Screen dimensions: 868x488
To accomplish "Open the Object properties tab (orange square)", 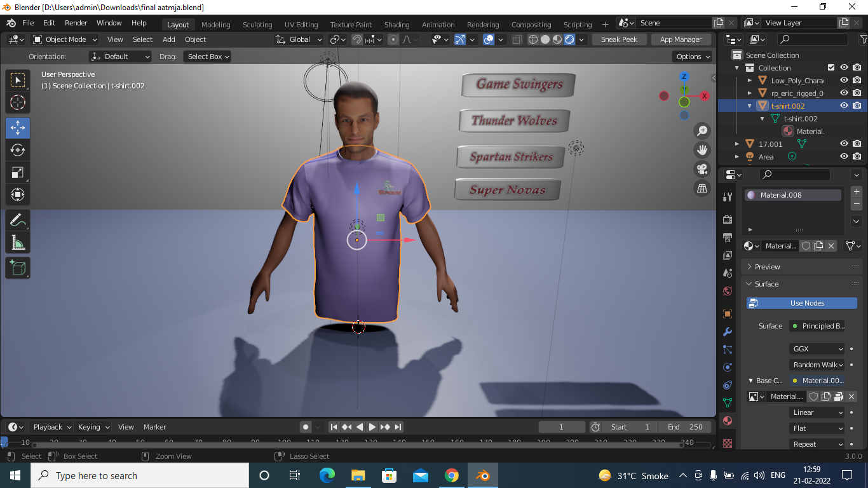I will [x=728, y=314].
